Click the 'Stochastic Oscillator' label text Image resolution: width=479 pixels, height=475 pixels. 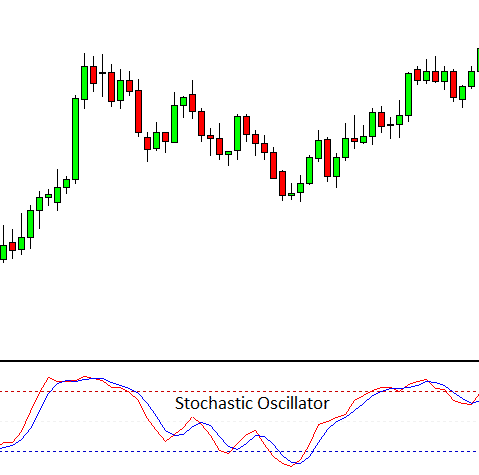[252, 403]
